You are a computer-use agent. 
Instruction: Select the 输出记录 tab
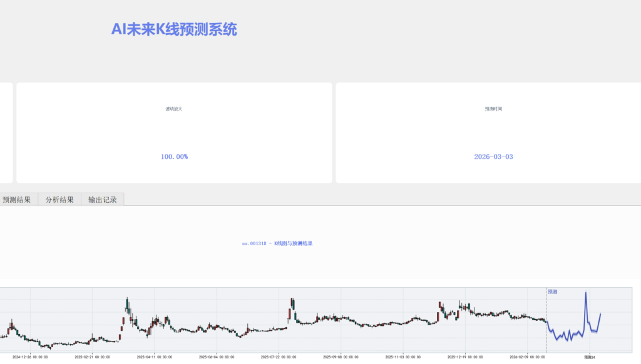point(103,200)
